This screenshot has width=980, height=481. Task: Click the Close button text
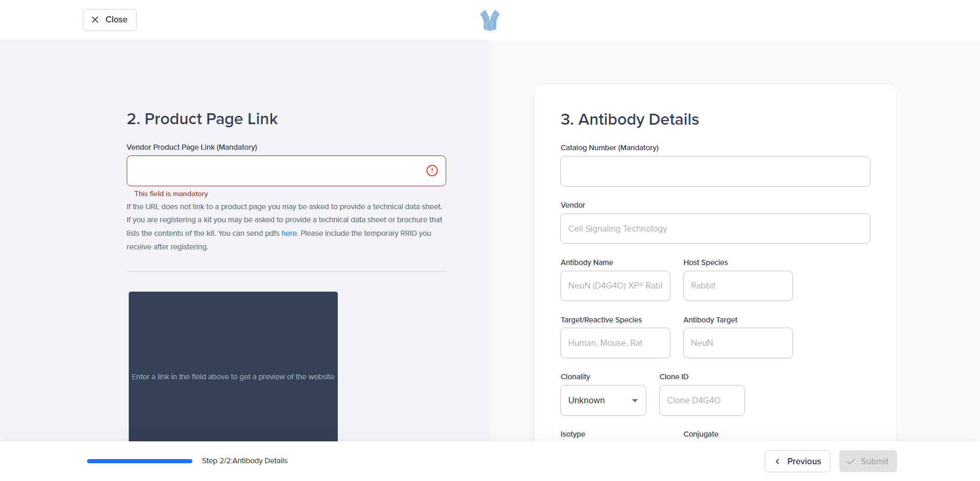tap(116, 20)
